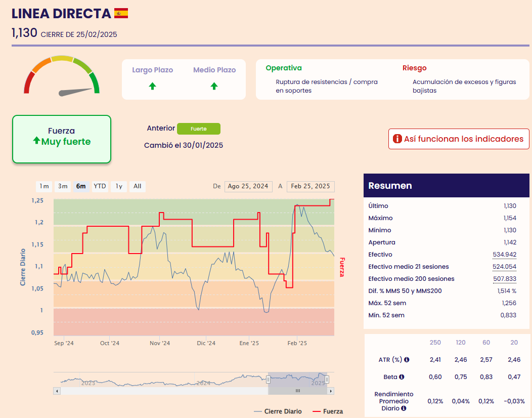Click the LINEA DIRECTA title
This screenshot has width=532, height=418.
[61, 14]
